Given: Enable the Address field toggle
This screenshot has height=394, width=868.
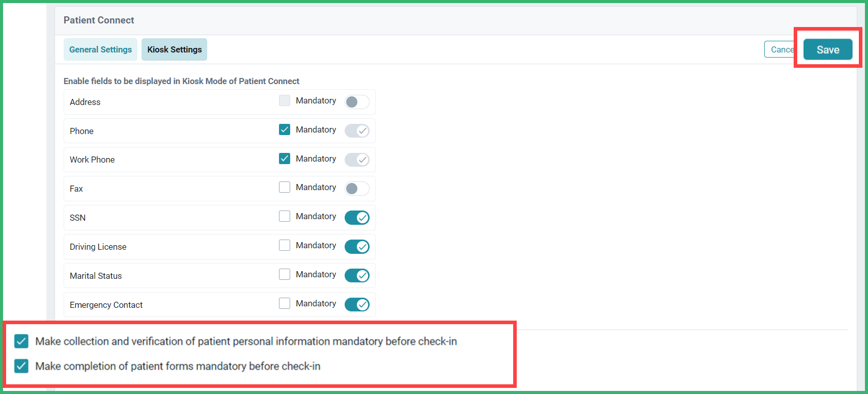Looking at the screenshot, I should (x=357, y=101).
